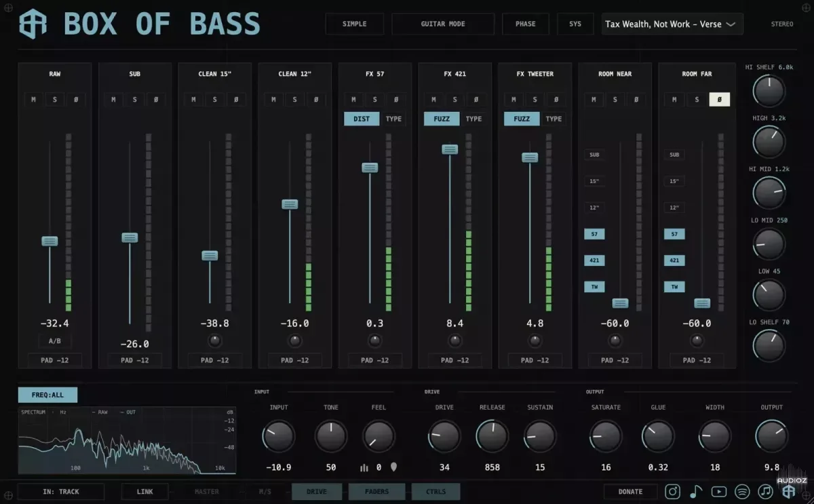Click the single music note social icon
The width and height of the screenshot is (814, 504).
[696, 492]
